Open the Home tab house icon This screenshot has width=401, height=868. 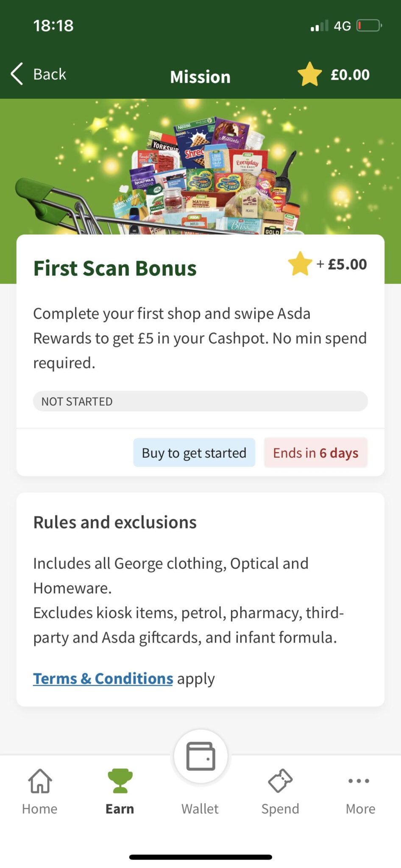[x=40, y=781]
